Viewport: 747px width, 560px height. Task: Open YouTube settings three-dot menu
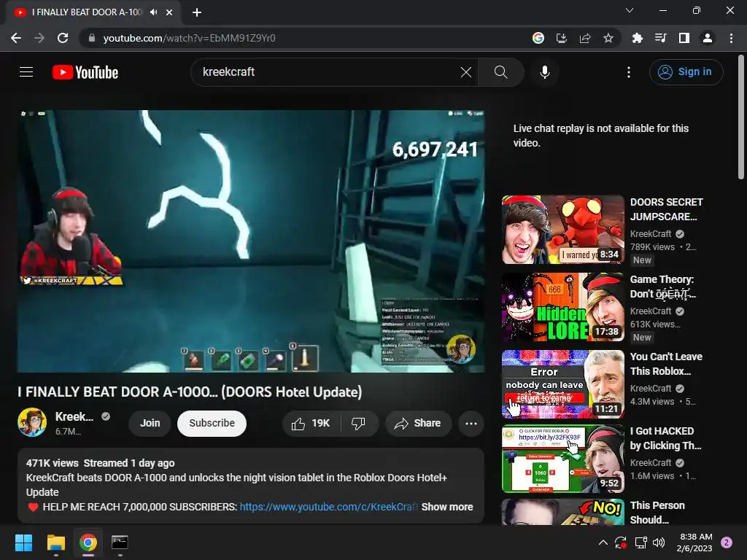(x=628, y=72)
